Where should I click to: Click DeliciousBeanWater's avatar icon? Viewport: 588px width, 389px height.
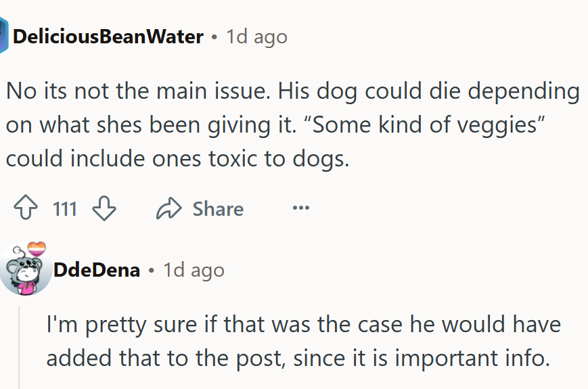pyautogui.click(x=3, y=37)
